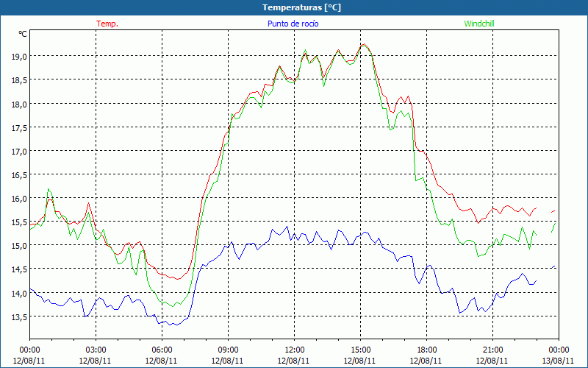Click the '18,5' y-axis value

click(x=21, y=80)
